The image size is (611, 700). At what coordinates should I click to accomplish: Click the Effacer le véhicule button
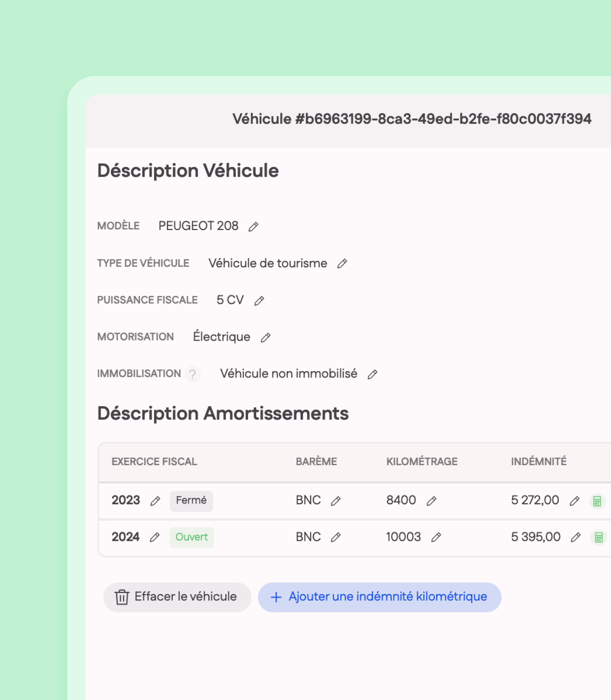[177, 597]
